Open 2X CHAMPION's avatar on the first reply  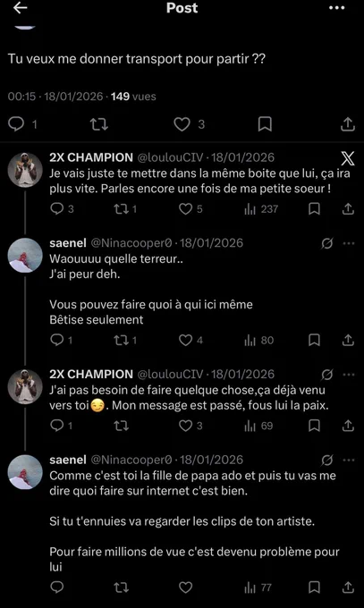(25, 170)
